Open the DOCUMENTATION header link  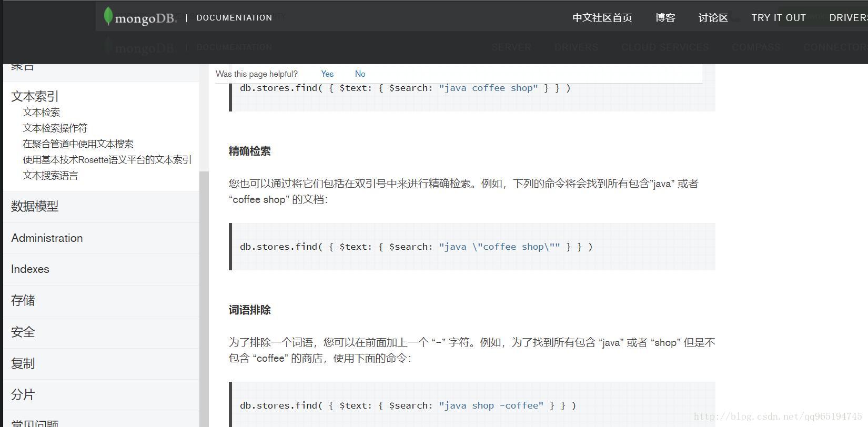point(234,18)
